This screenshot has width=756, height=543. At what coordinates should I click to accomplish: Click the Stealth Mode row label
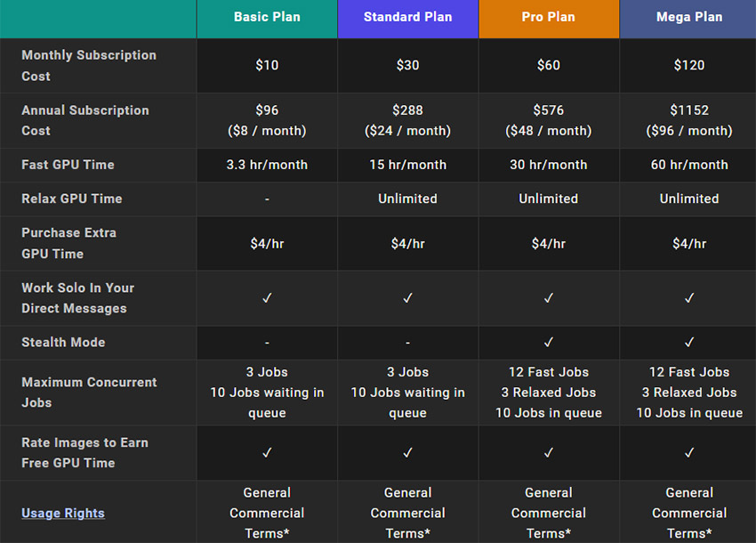click(x=63, y=343)
